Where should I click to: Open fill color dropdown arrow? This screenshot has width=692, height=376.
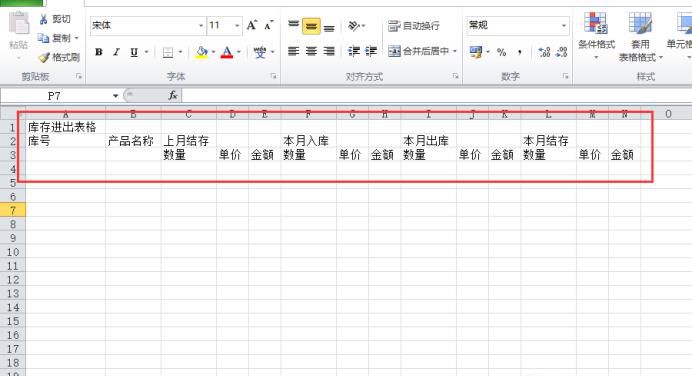[213, 52]
